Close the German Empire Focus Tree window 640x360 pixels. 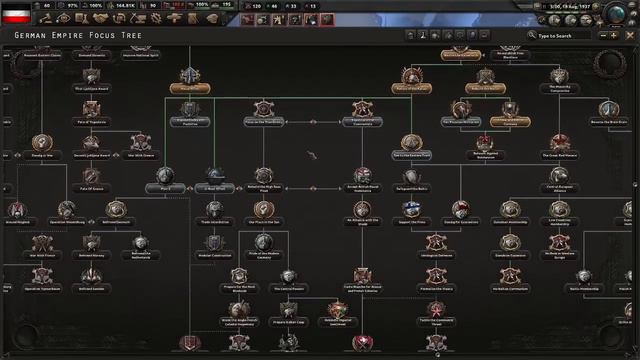(630, 36)
